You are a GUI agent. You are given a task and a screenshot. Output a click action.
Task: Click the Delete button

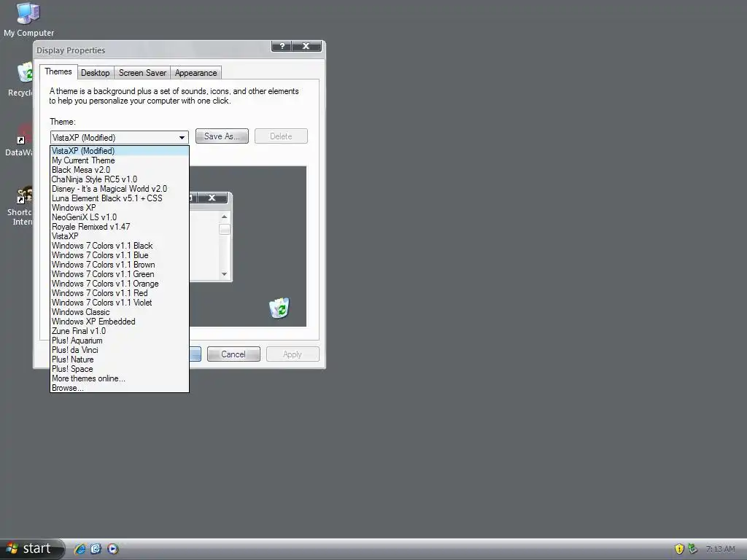(x=281, y=136)
